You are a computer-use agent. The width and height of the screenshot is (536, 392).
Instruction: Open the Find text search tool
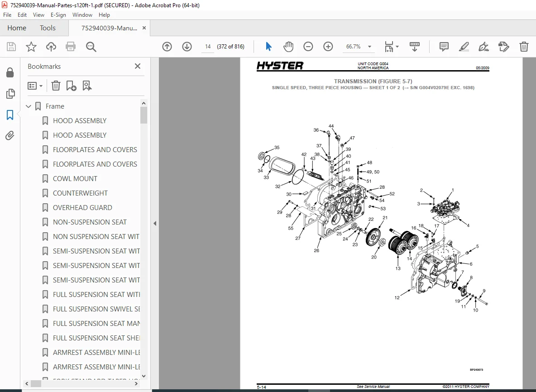click(x=91, y=47)
